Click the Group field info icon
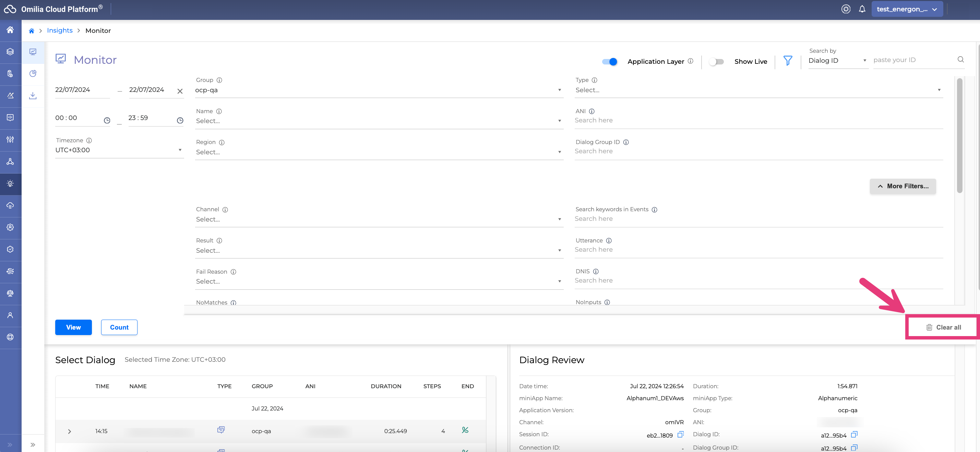 tap(219, 80)
